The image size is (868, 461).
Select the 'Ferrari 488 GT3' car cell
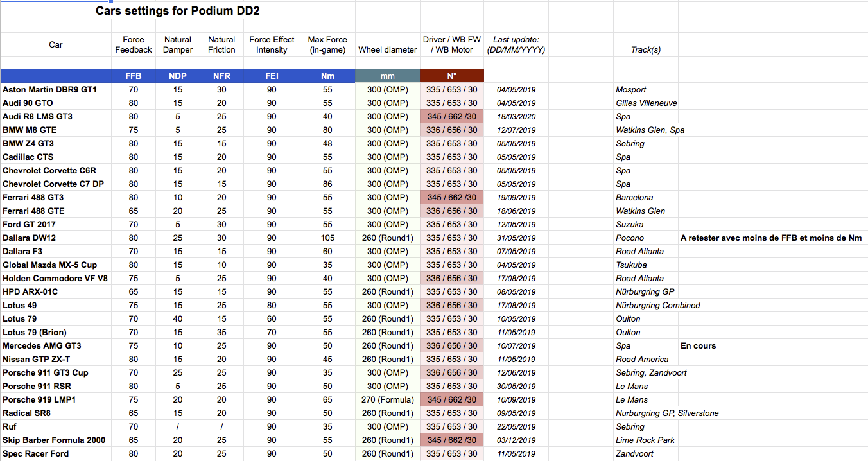tap(56, 197)
